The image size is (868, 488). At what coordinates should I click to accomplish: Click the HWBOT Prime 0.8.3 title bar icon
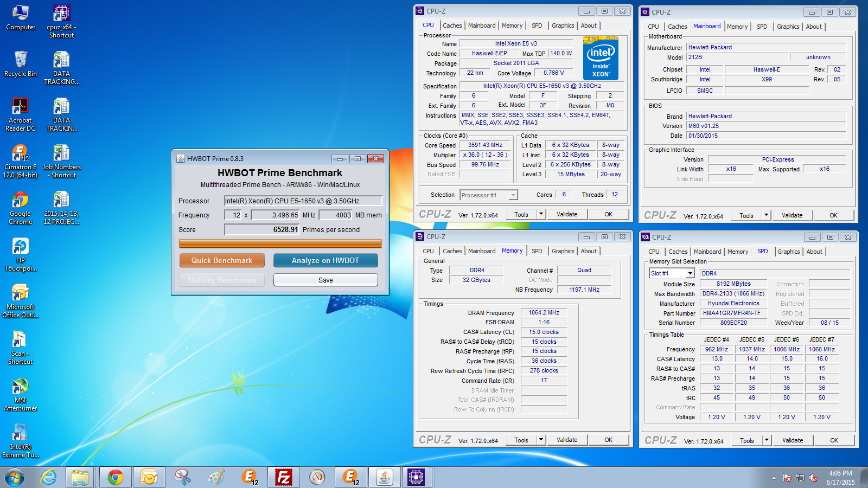[x=181, y=158]
